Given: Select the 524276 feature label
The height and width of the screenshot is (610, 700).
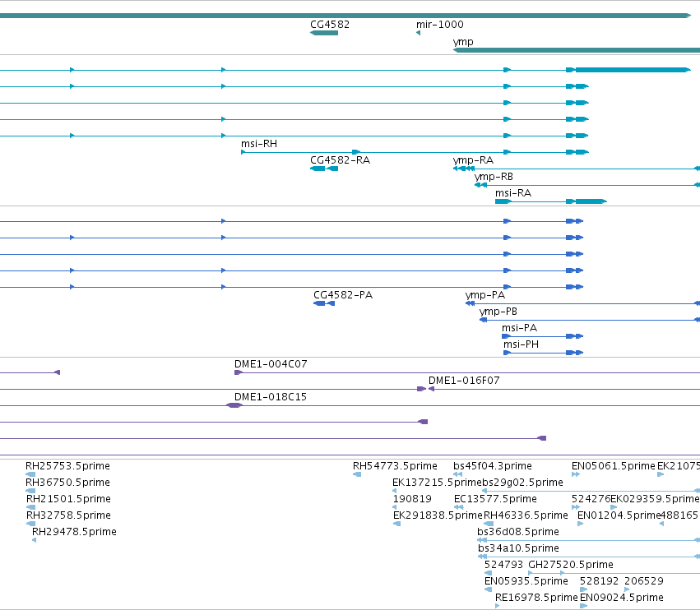Looking at the screenshot, I should tap(591, 499).
